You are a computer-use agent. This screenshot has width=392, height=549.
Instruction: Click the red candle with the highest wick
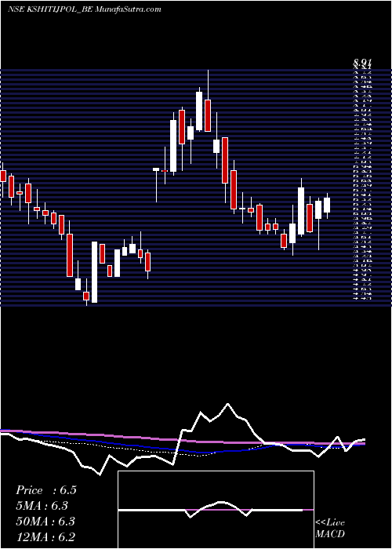[x=208, y=115]
